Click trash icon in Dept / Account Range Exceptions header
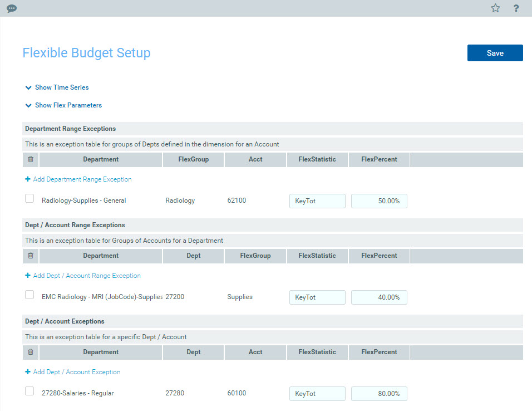The width and height of the screenshot is (532, 411). (31, 256)
